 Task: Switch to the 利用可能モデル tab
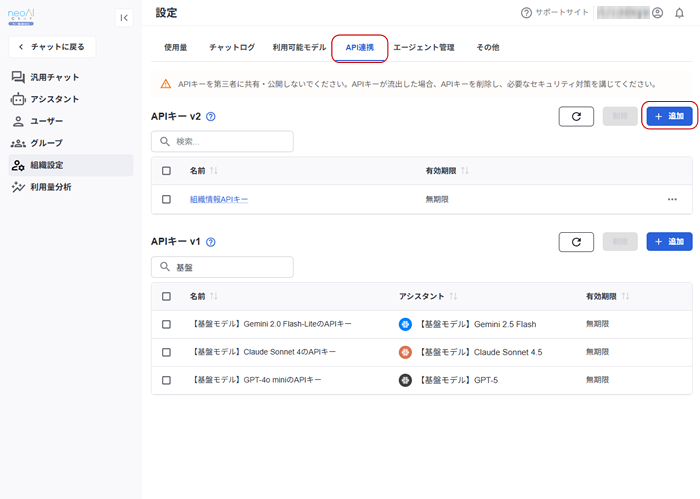300,47
